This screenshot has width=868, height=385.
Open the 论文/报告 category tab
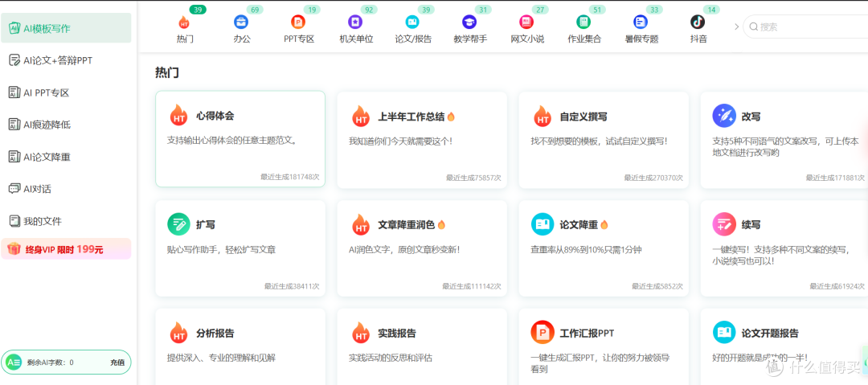pos(413,26)
